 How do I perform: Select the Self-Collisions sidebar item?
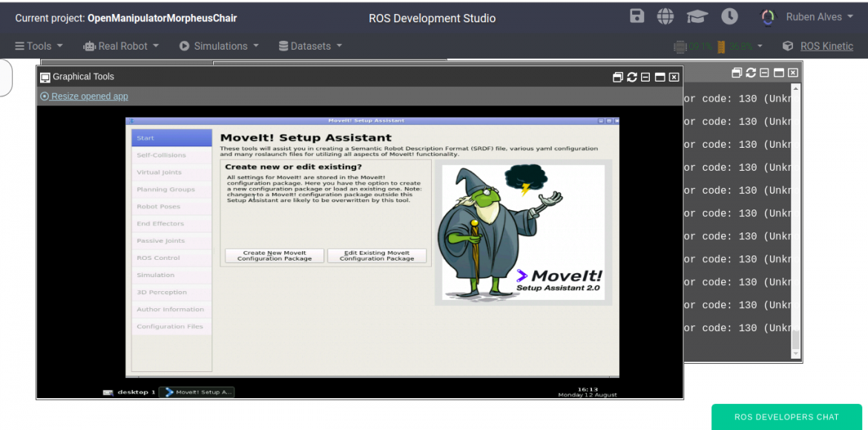[x=171, y=155]
